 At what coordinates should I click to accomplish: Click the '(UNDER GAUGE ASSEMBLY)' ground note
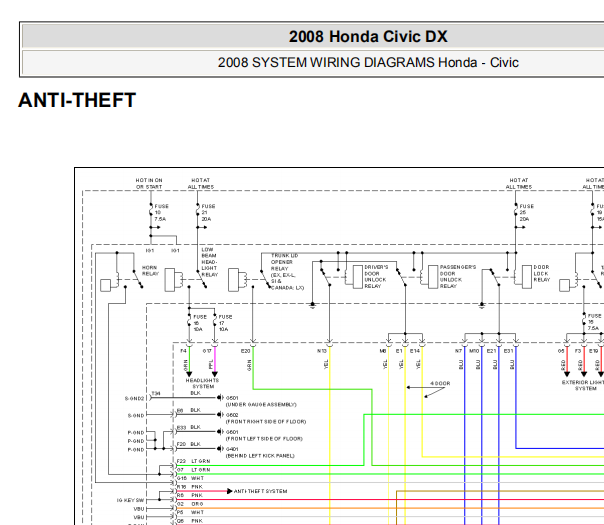(261, 404)
